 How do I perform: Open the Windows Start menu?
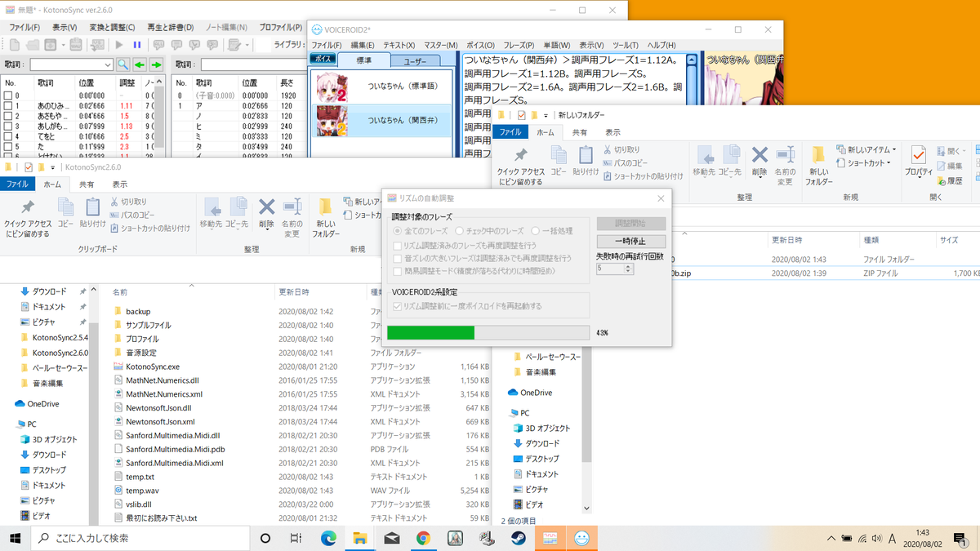click(16, 538)
